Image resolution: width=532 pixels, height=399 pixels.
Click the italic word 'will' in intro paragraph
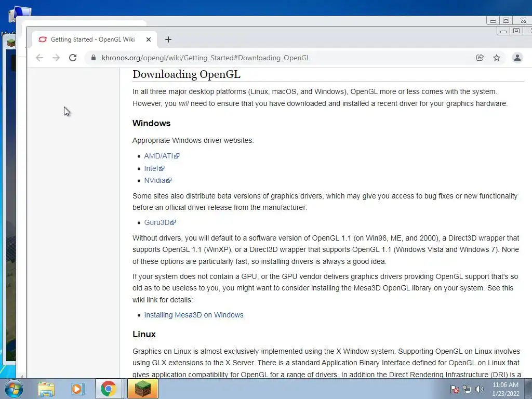pyautogui.click(x=183, y=103)
